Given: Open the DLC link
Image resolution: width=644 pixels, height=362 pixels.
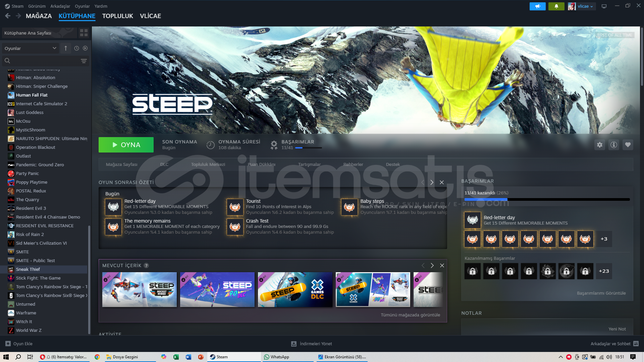Looking at the screenshot, I should tap(164, 164).
